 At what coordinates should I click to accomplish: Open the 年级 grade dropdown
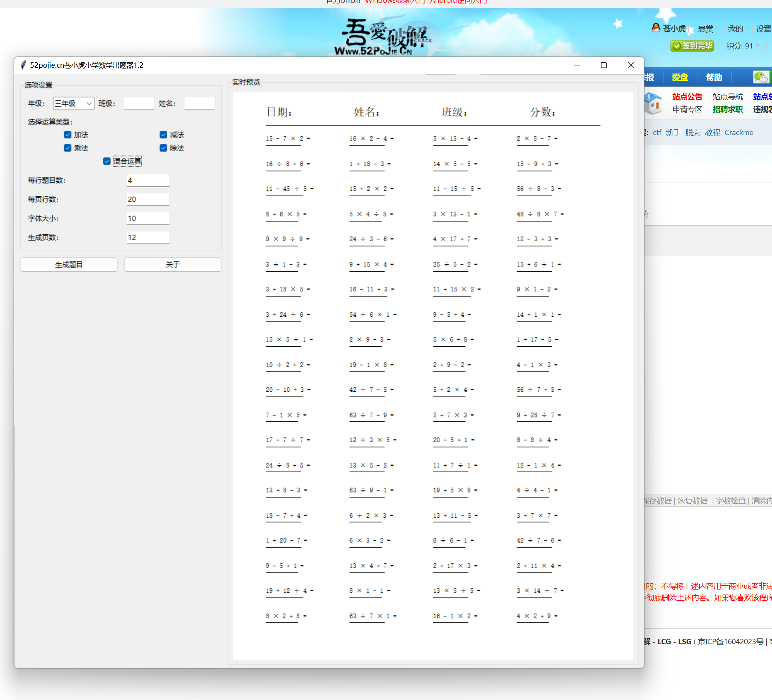(x=73, y=104)
